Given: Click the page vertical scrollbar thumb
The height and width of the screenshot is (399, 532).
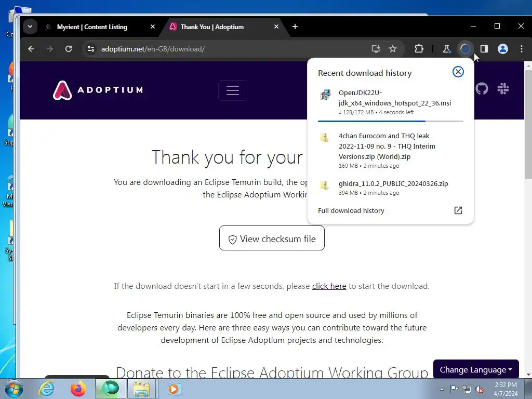Looking at the screenshot, I should (x=528, y=125).
